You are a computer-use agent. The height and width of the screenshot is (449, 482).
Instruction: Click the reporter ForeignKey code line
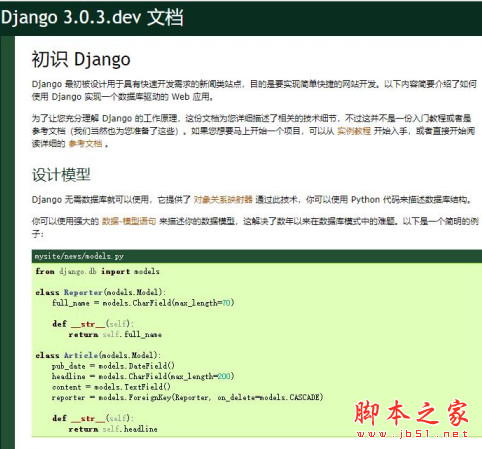tap(187, 397)
